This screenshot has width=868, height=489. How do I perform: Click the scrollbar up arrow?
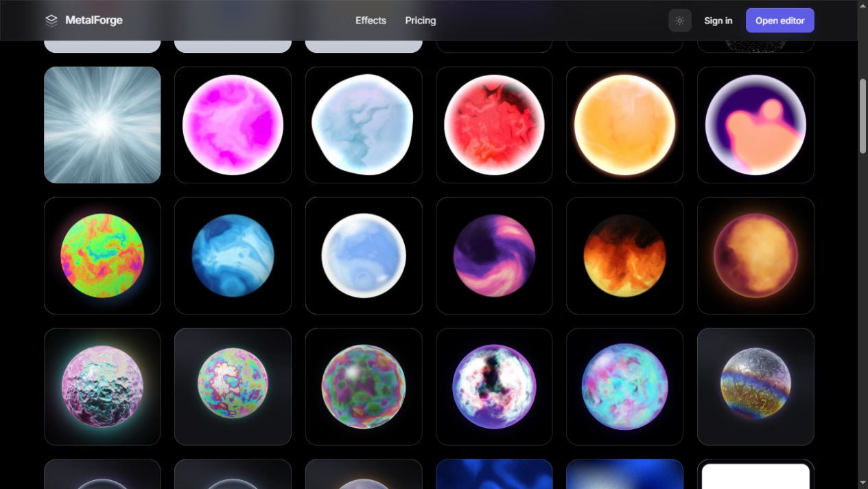(863, 5)
